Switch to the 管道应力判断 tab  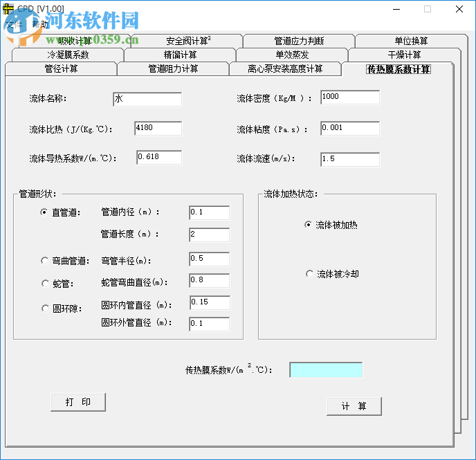pyautogui.click(x=299, y=41)
